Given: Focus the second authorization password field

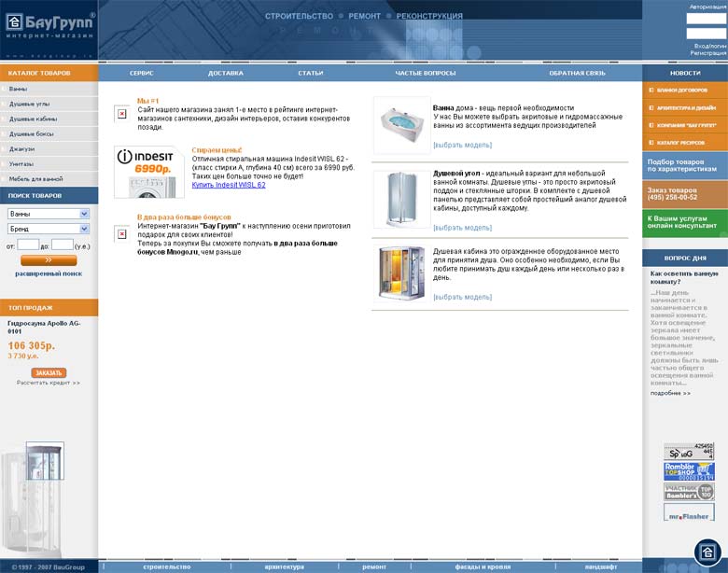Looking at the screenshot, I should click(707, 34).
